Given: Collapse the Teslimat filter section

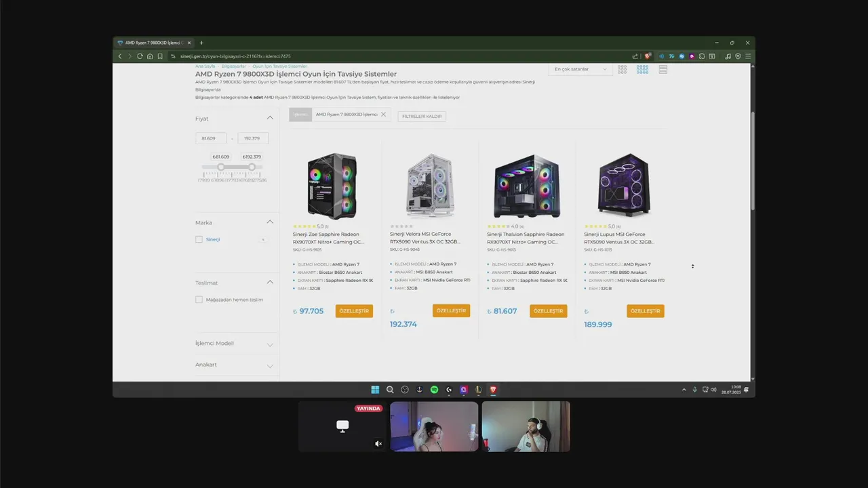Looking at the screenshot, I should tap(270, 282).
